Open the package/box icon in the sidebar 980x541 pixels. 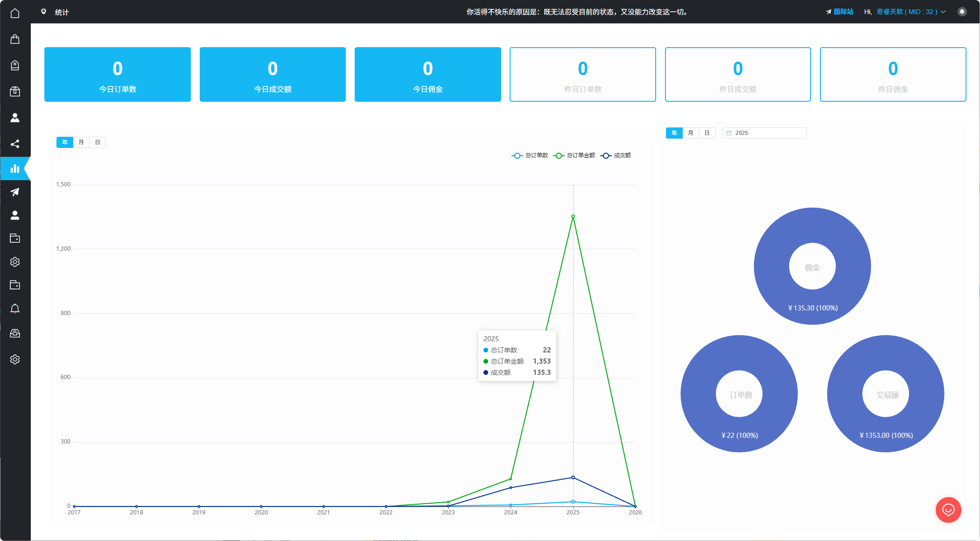coord(15,91)
